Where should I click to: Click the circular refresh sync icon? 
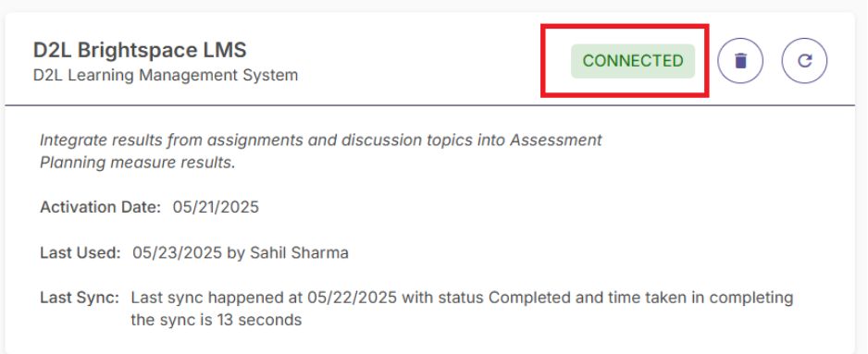tap(804, 61)
